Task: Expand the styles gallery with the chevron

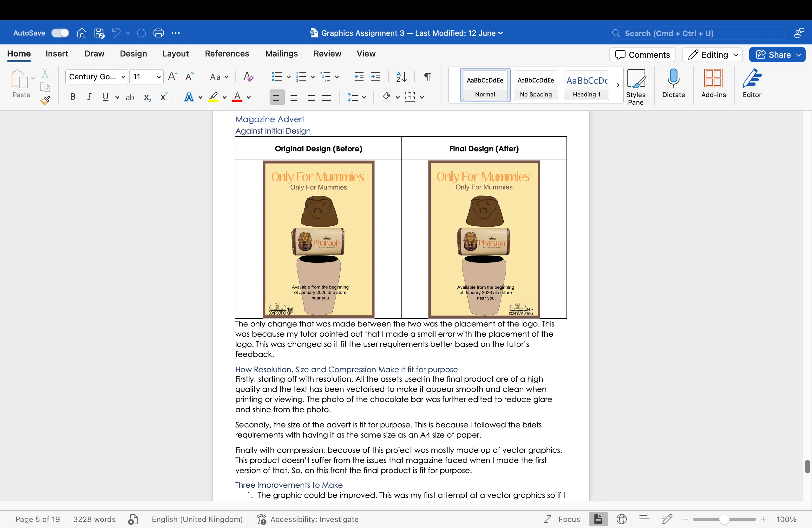Action: point(618,85)
